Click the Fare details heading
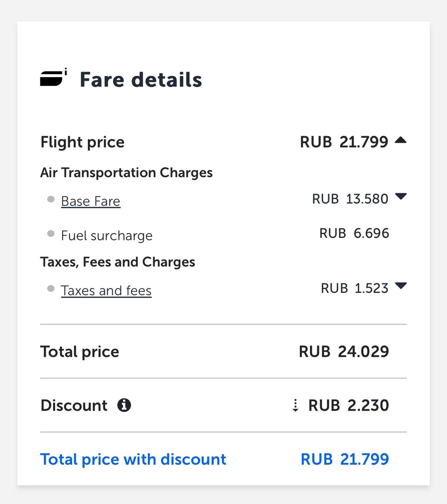 click(141, 80)
